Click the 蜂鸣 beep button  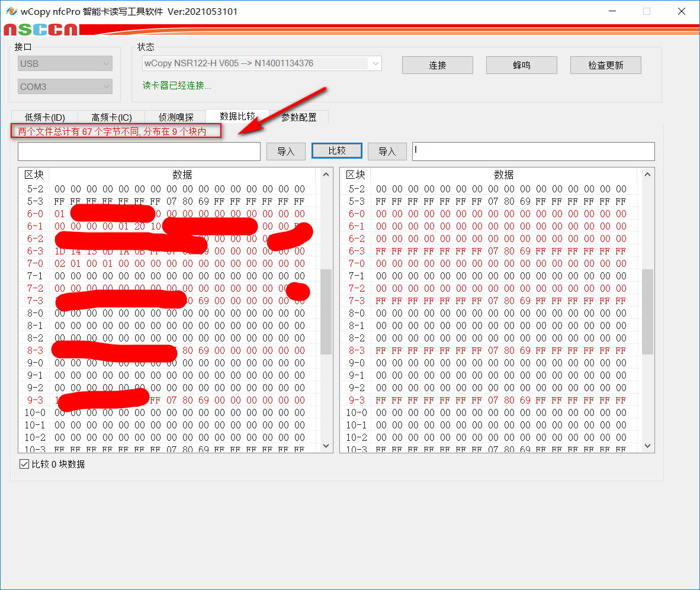[521, 65]
